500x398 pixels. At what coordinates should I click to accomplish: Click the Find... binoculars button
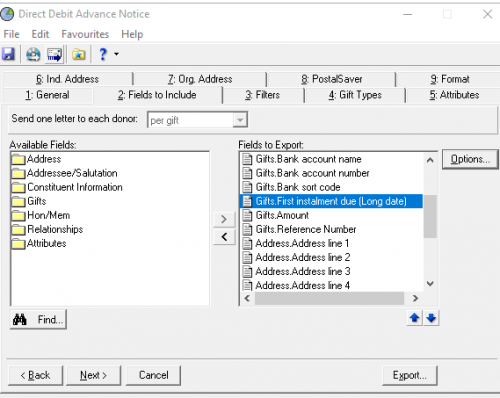38,320
